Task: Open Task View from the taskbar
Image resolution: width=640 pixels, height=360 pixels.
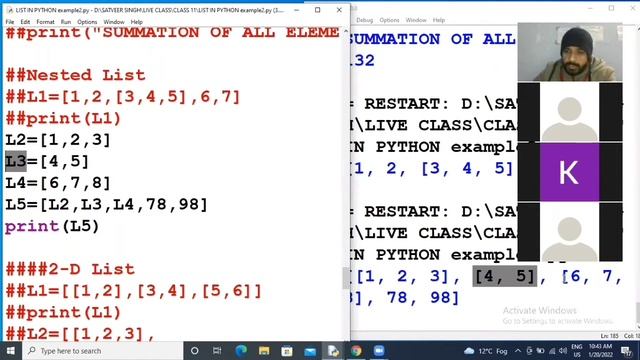Action: coord(217,351)
